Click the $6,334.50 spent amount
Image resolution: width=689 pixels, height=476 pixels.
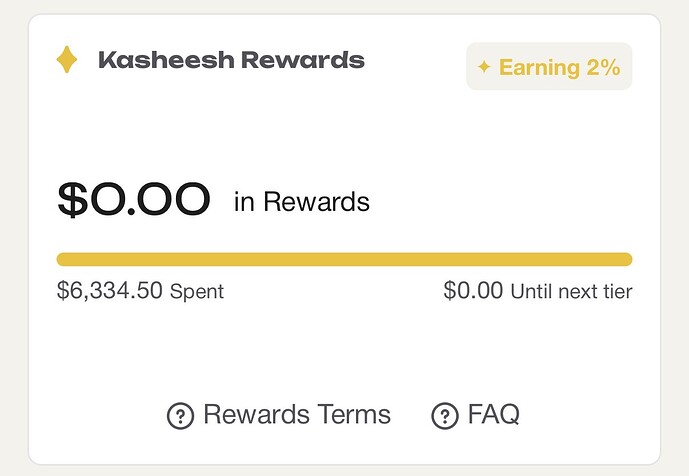(x=110, y=291)
